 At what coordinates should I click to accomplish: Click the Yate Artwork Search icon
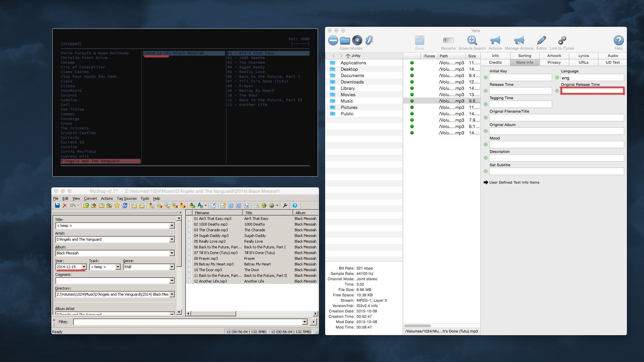tap(472, 41)
